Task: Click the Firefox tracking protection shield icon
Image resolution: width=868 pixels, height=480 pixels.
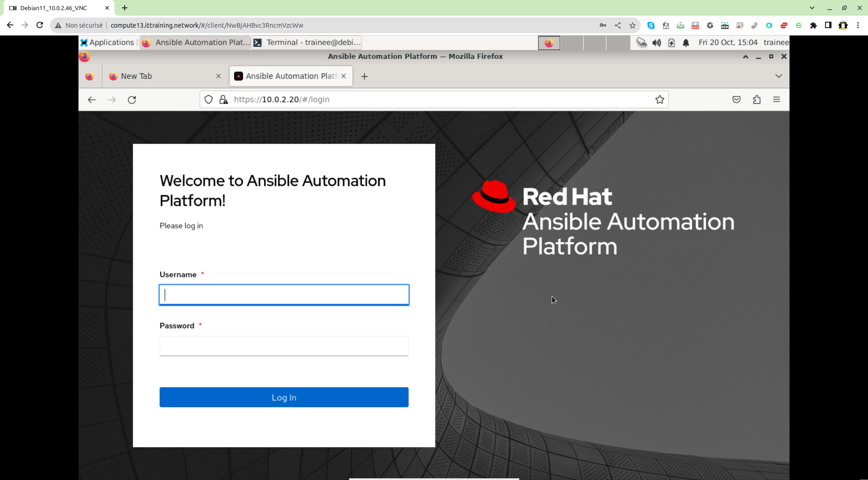Action: (x=209, y=100)
